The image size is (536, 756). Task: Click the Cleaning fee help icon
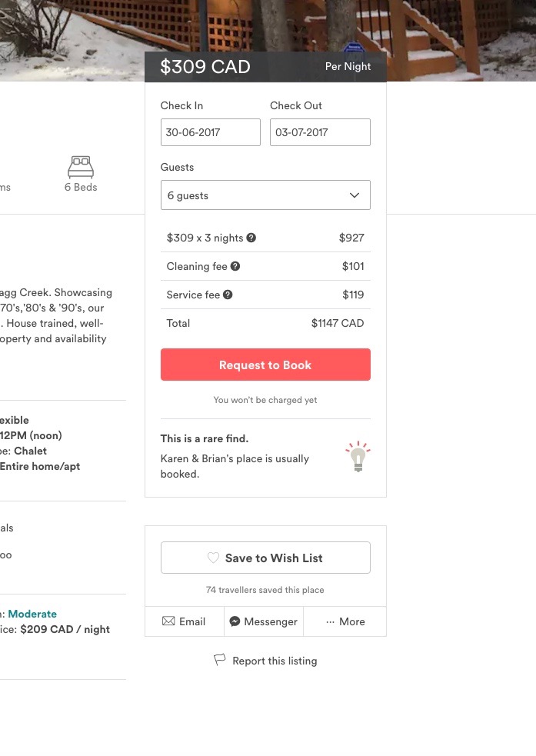click(235, 266)
